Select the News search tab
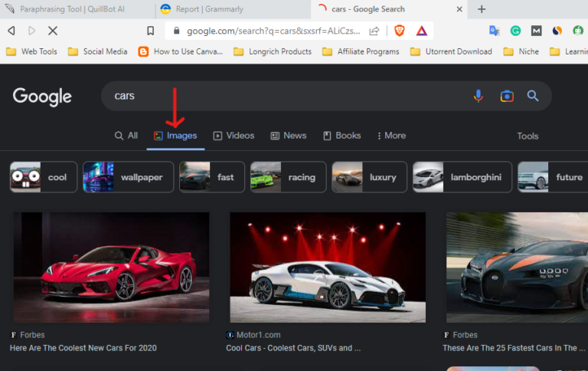The width and height of the screenshot is (588, 371). [x=288, y=136]
